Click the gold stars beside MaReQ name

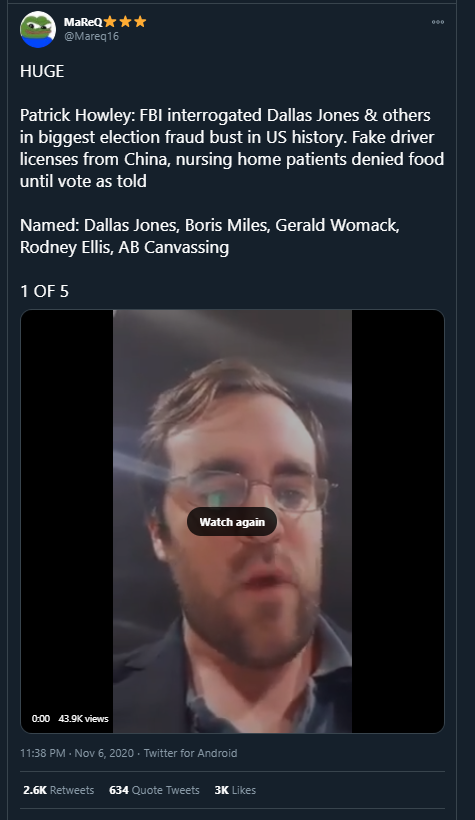point(125,21)
